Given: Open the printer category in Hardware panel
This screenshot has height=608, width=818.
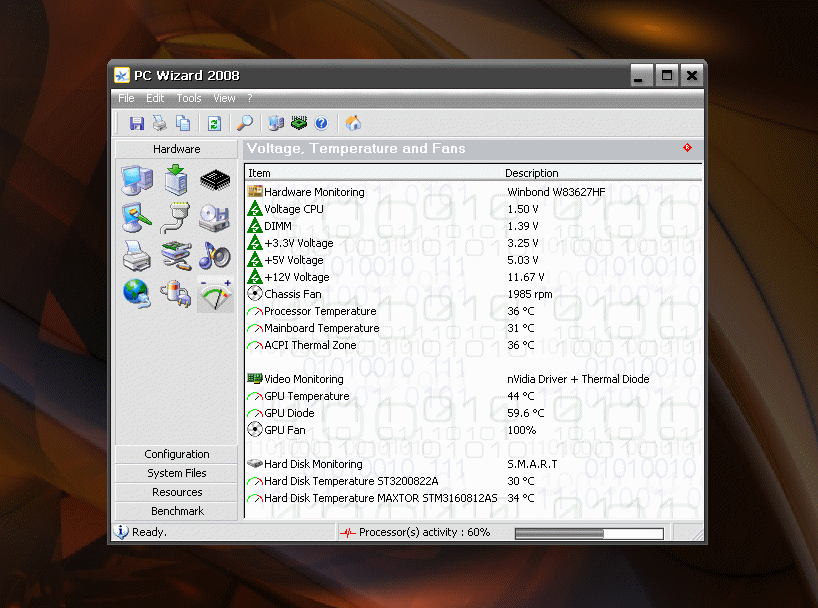Looking at the screenshot, I should 137,256.
